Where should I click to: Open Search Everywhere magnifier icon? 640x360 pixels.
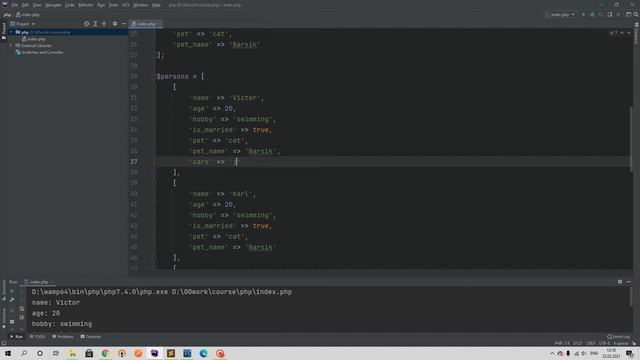[x=636, y=14]
